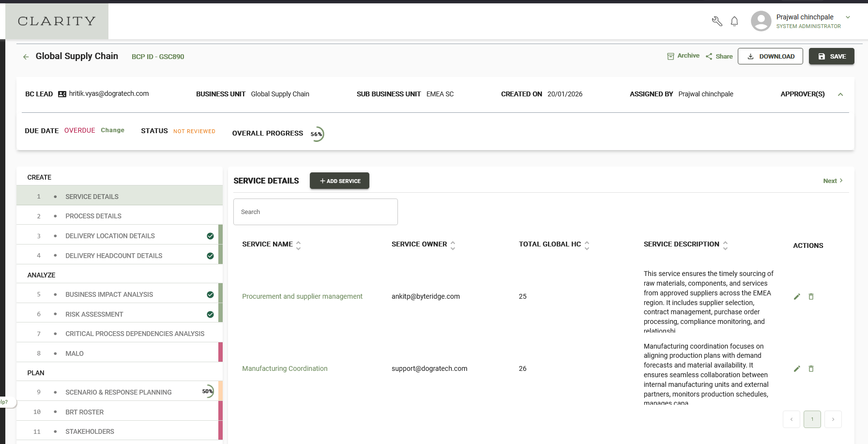Delete the Procurement and supplier management service

click(811, 296)
